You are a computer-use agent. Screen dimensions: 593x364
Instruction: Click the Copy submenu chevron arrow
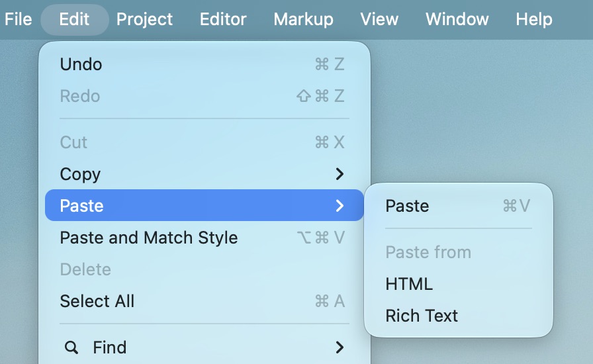(x=340, y=174)
